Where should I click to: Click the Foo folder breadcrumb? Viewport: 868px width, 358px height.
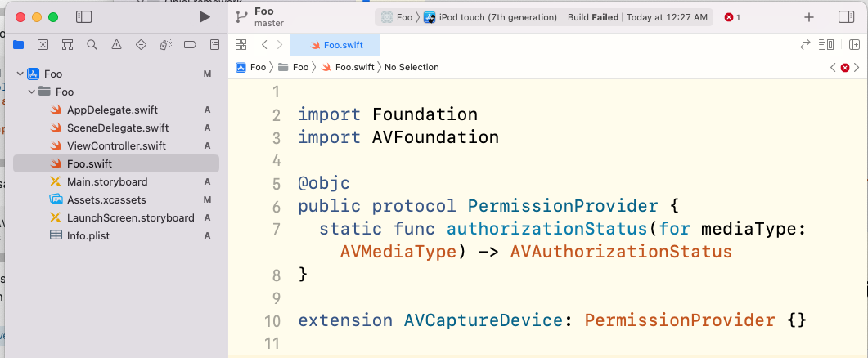tap(294, 67)
